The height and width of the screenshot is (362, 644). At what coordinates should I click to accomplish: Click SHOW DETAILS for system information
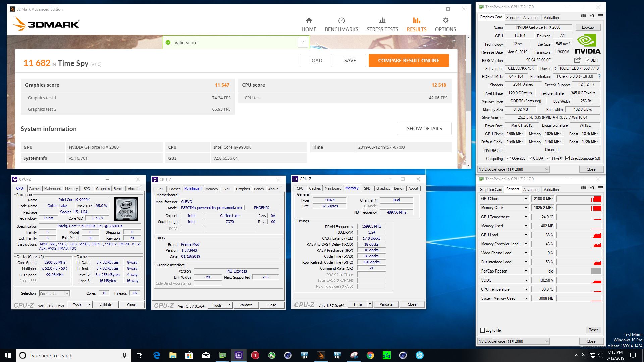pos(424,129)
